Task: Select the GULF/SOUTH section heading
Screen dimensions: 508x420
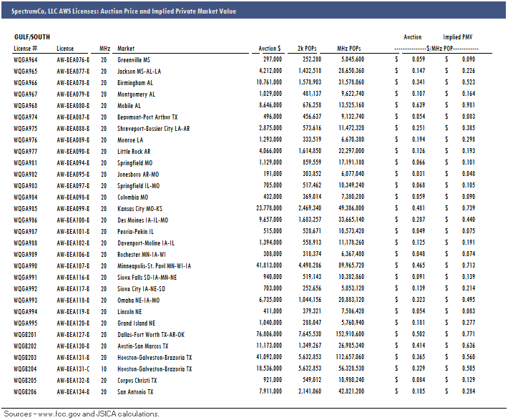Action: click(x=32, y=36)
